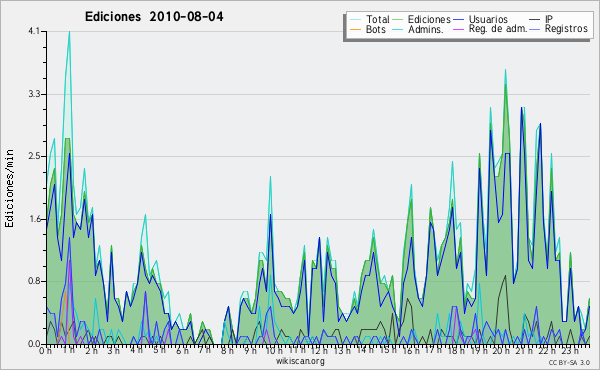Open the wikiscan.org link below the chart
Screen dimensions: 600x370
tap(300, 361)
